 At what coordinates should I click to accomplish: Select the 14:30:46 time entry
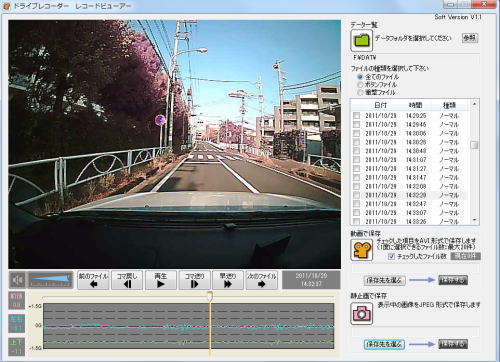point(416,151)
